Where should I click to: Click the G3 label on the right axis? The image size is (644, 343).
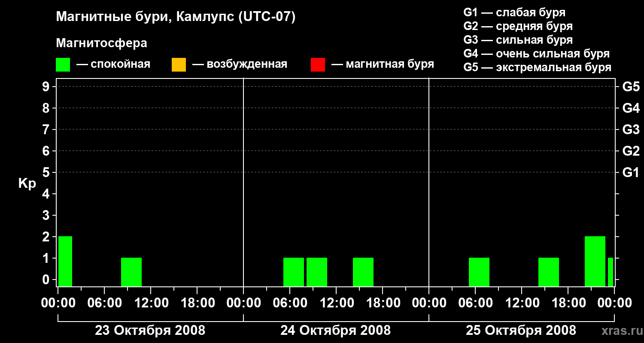point(631,129)
